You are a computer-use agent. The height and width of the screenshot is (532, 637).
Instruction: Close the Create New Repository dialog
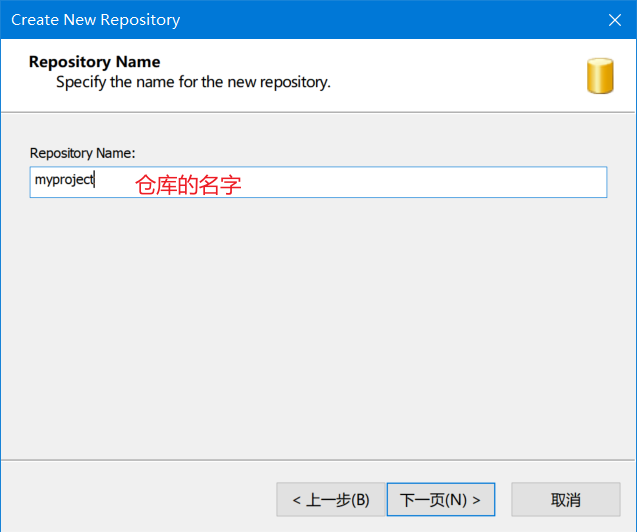click(615, 19)
